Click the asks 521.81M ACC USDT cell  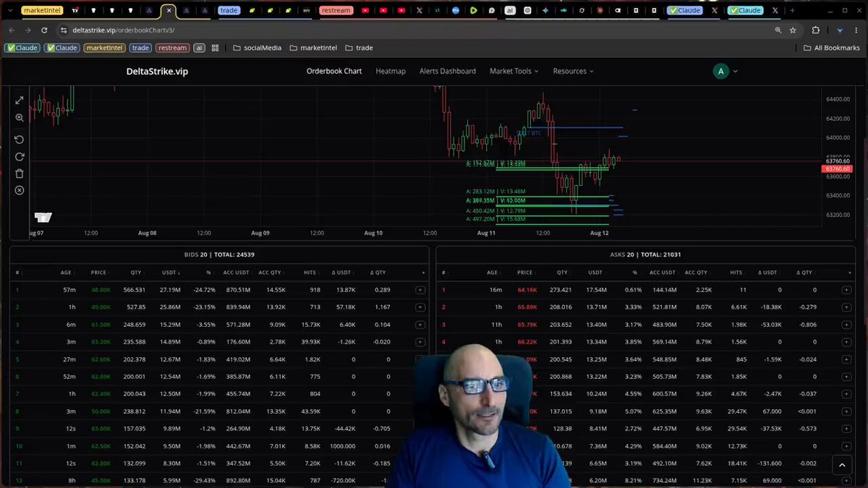tap(663, 307)
